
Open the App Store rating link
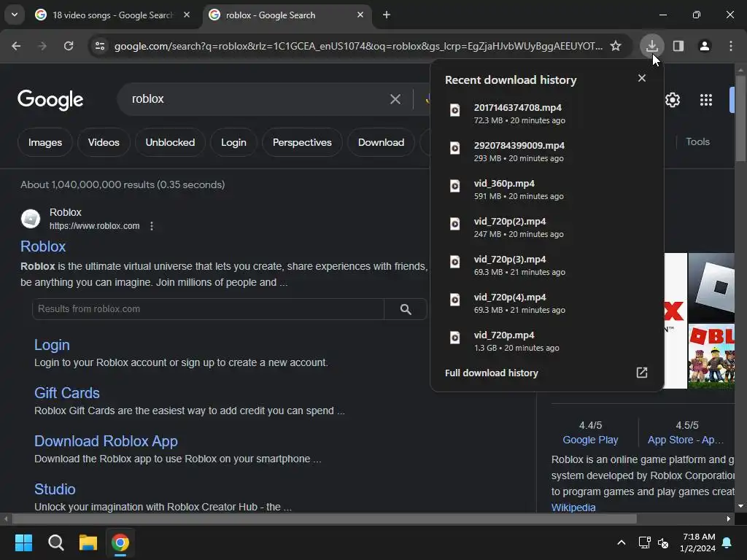686,440
